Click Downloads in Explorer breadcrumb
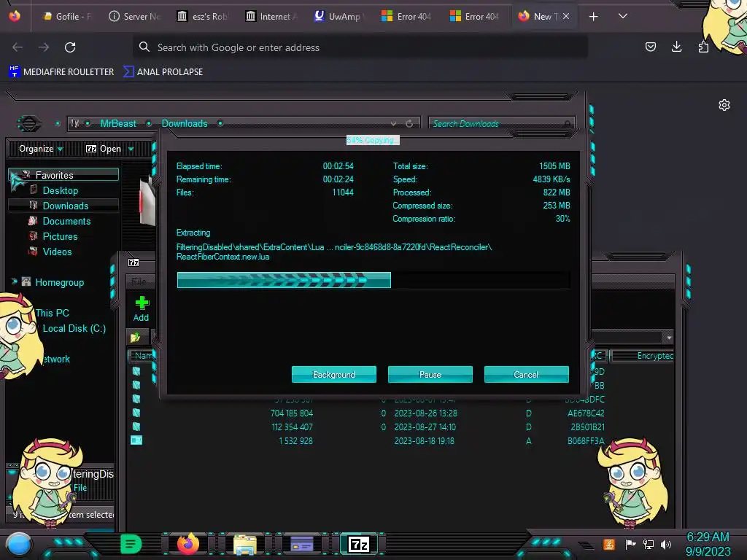The image size is (747, 560). 185,123
